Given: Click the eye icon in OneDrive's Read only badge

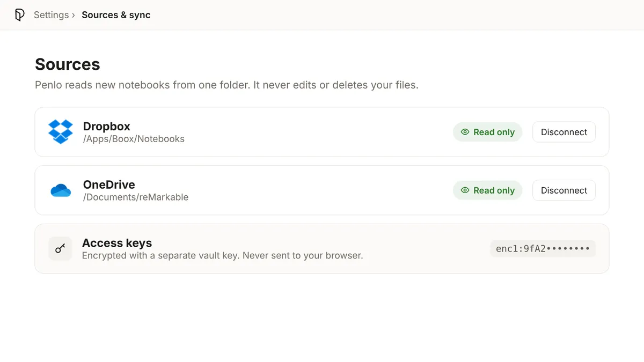Looking at the screenshot, I should (465, 190).
